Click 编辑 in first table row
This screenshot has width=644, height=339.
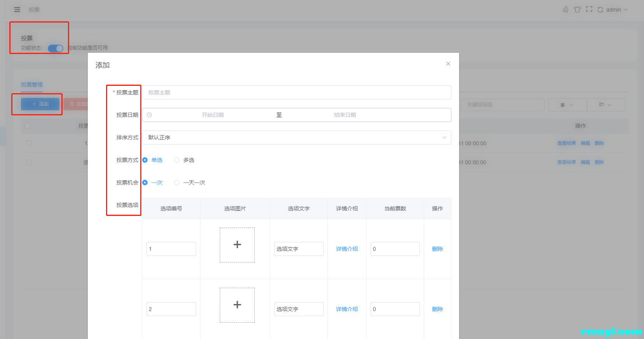[585, 143]
